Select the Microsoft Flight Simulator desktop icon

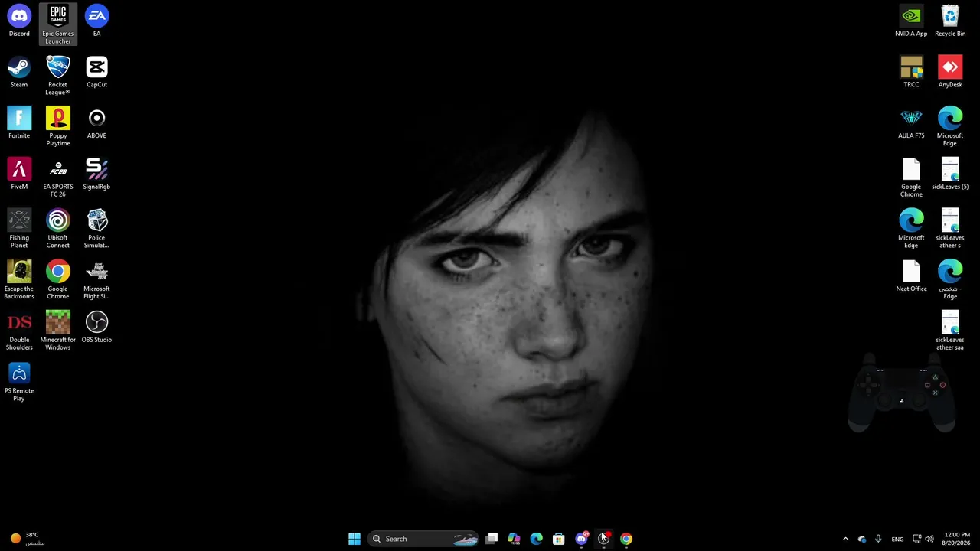[96, 280]
